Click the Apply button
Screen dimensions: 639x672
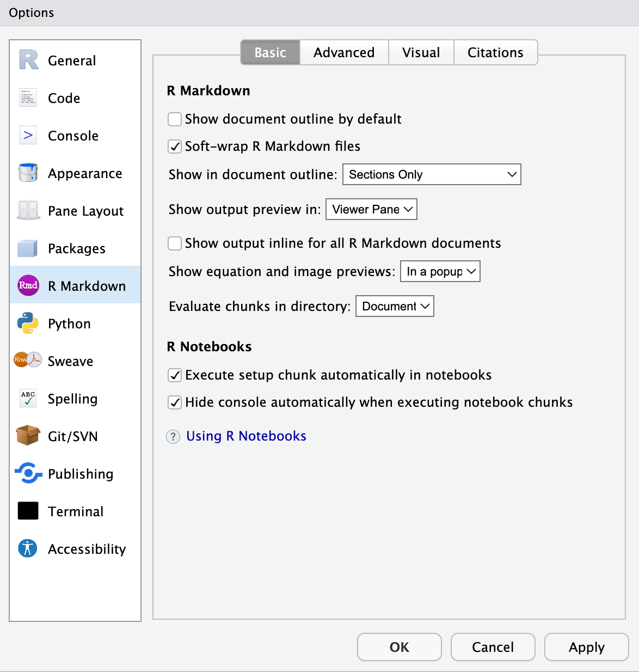click(x=587, y=647)
